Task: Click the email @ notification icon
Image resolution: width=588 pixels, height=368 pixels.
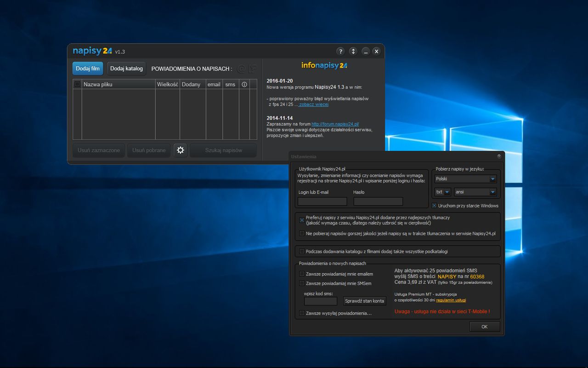Action: coord(241,69)
